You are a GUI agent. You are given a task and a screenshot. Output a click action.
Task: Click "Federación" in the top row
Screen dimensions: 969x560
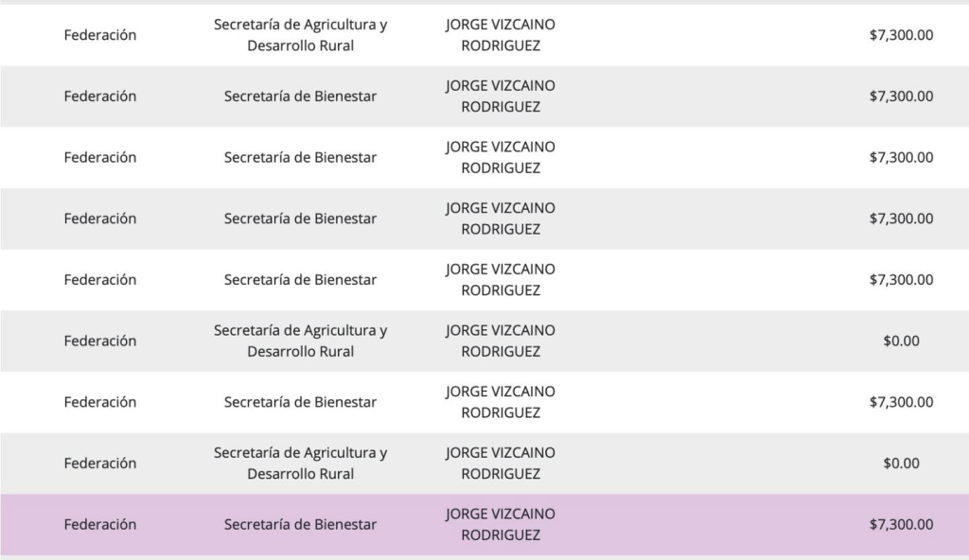tap(99, 35)
